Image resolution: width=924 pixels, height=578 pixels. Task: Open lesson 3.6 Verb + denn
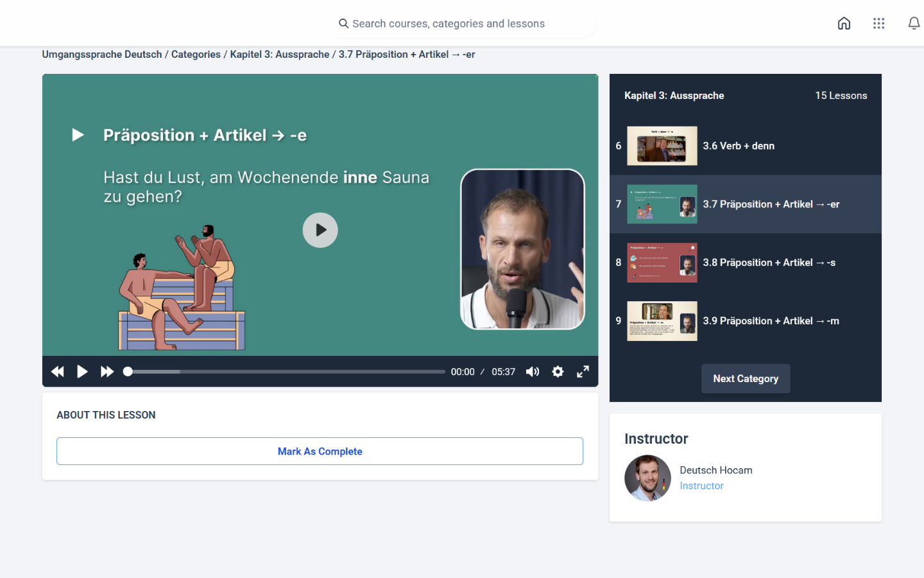click(738, 146)
